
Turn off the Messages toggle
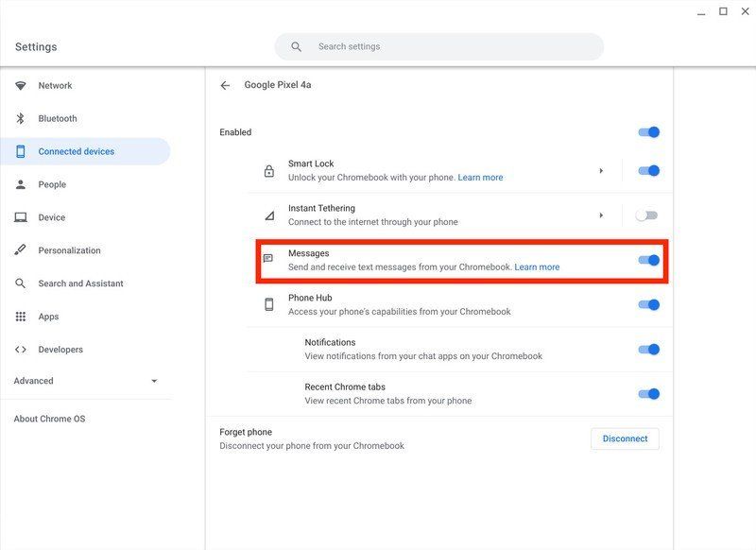tap(648, 259)
